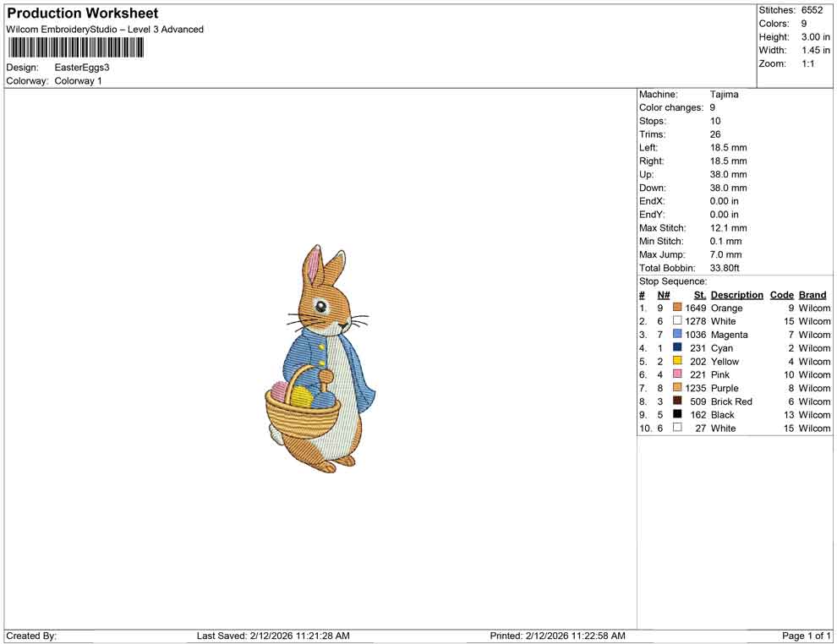Click the Stitches count 6552
This screenshot has height=644, width=837.
click(x=812, y=10)
